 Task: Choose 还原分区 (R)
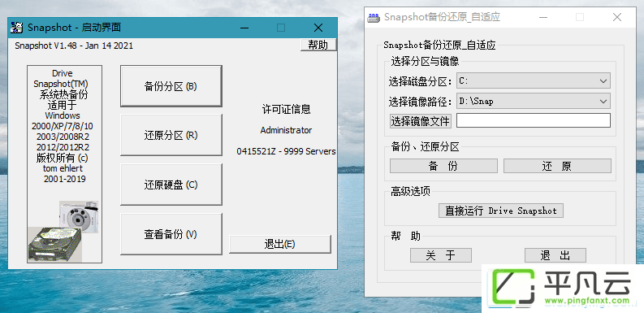point(171,135)
